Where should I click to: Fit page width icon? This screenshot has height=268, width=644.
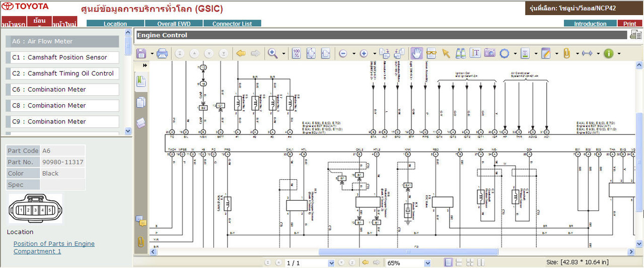point(326,53)
